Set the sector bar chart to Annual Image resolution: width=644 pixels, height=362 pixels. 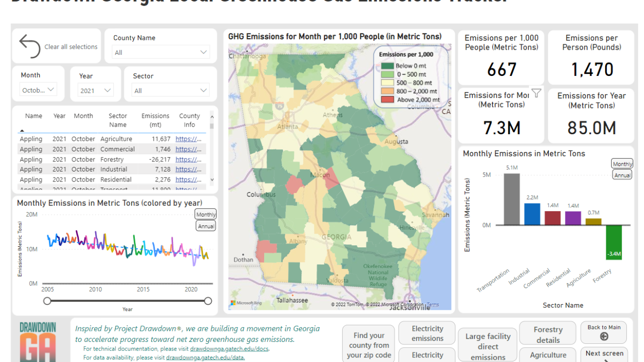[622, 175]
